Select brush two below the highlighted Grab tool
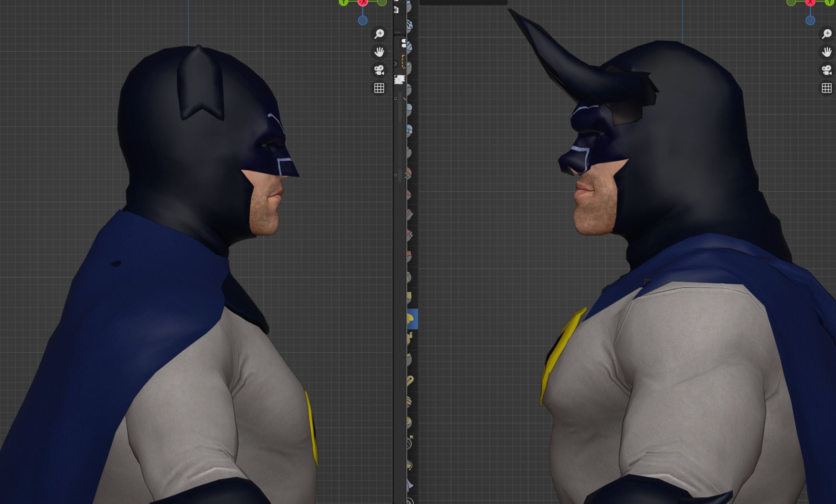Screen dimensions: 836x504 coord(410,359)
